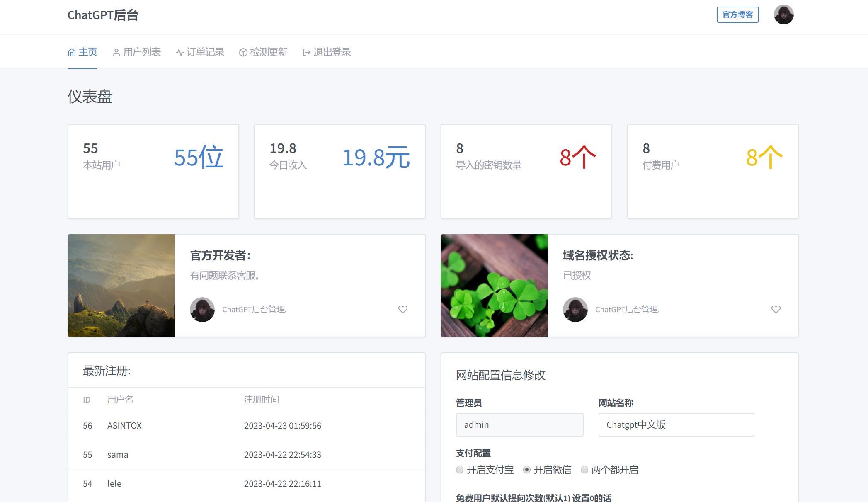Click the 注册时间 column header
The image size is (868, 502).
pyautogui.click(x=261, y=400)
